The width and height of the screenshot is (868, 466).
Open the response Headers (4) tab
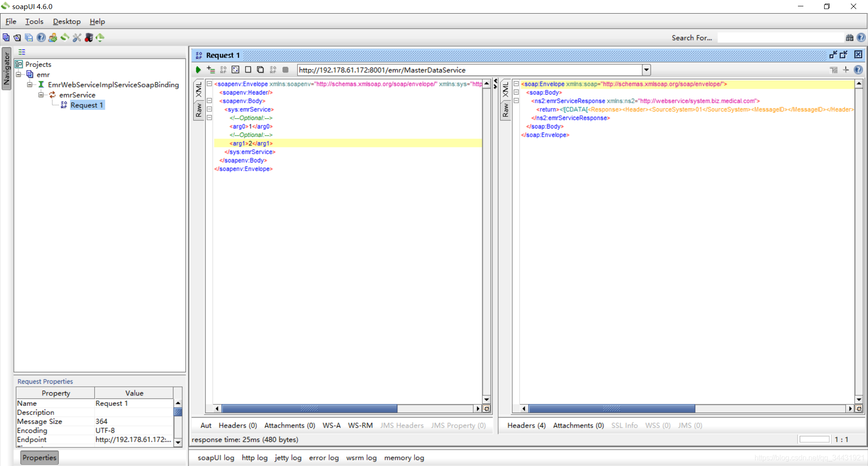click(x=526, y=425)
